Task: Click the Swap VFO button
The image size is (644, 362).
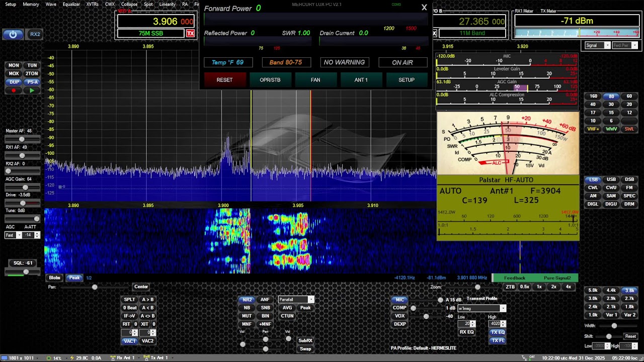Action: coord(305,349)
